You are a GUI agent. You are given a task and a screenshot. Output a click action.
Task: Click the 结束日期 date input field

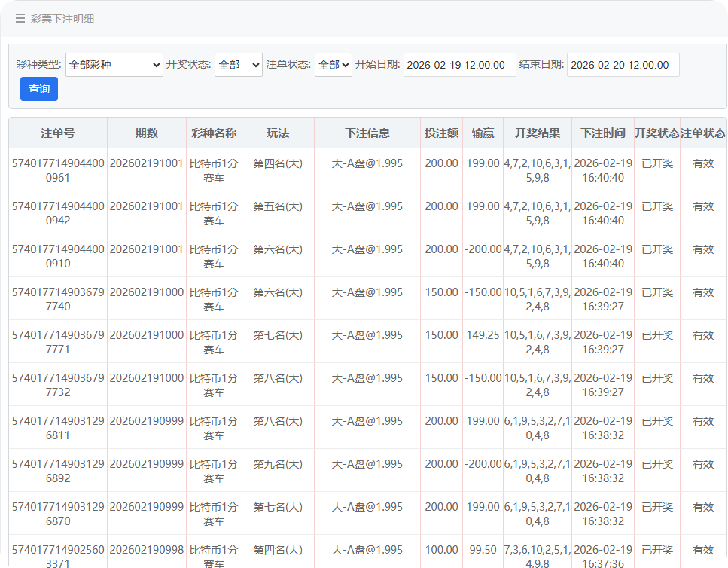[x=623, y=65]
